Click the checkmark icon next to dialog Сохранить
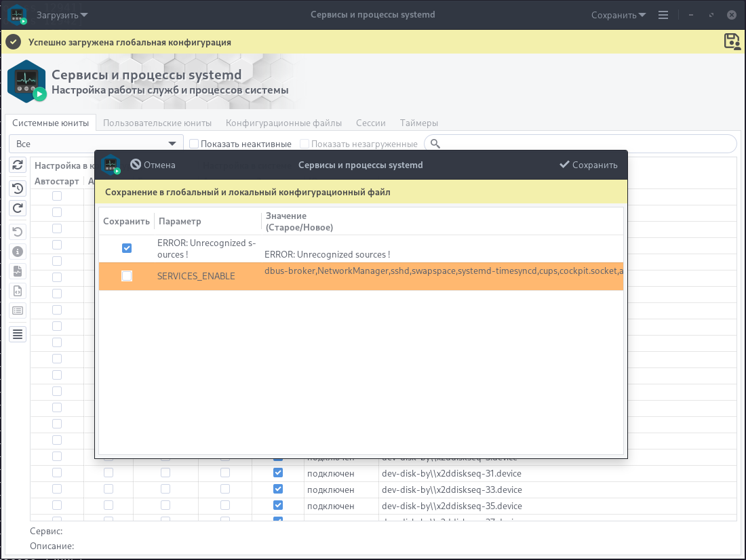The image size is (746, 560). pyautogui.click(x=564, y=165)
